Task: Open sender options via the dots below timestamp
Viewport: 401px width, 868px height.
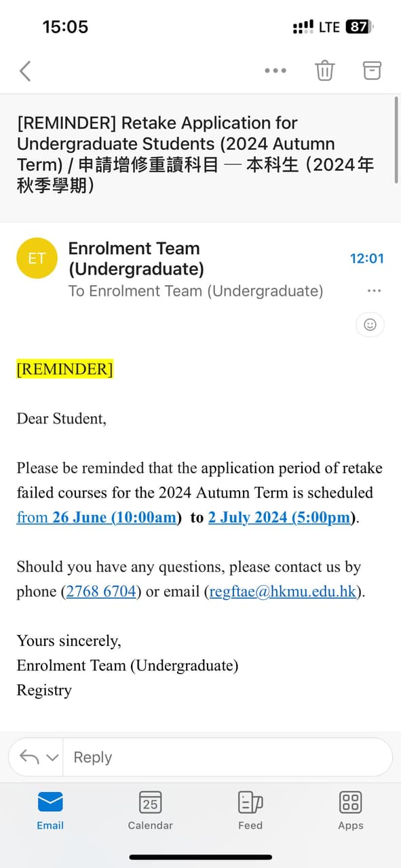Action: [374, 290]
